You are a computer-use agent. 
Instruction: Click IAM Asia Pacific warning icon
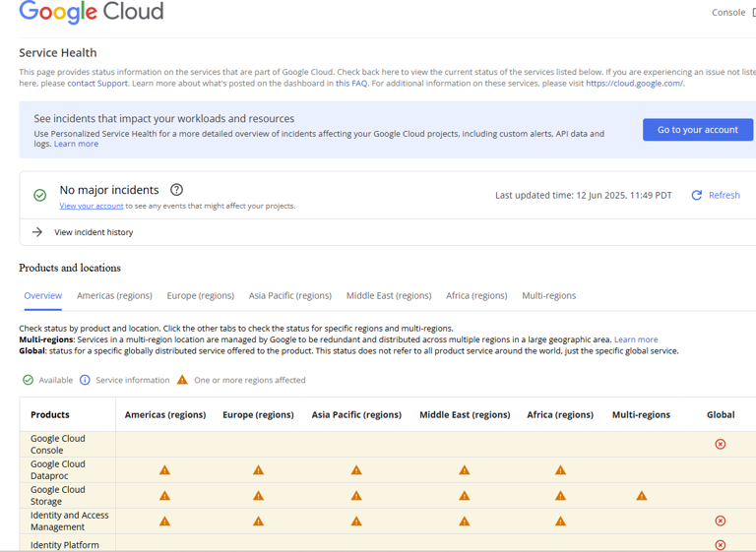pyautogui.click(x=356, y=521)
